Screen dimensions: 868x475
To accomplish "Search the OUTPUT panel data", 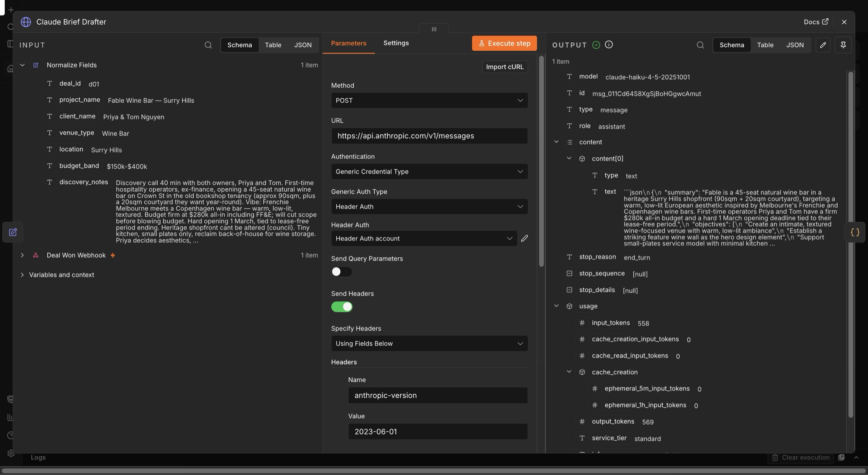I will [x=700, y=45].
